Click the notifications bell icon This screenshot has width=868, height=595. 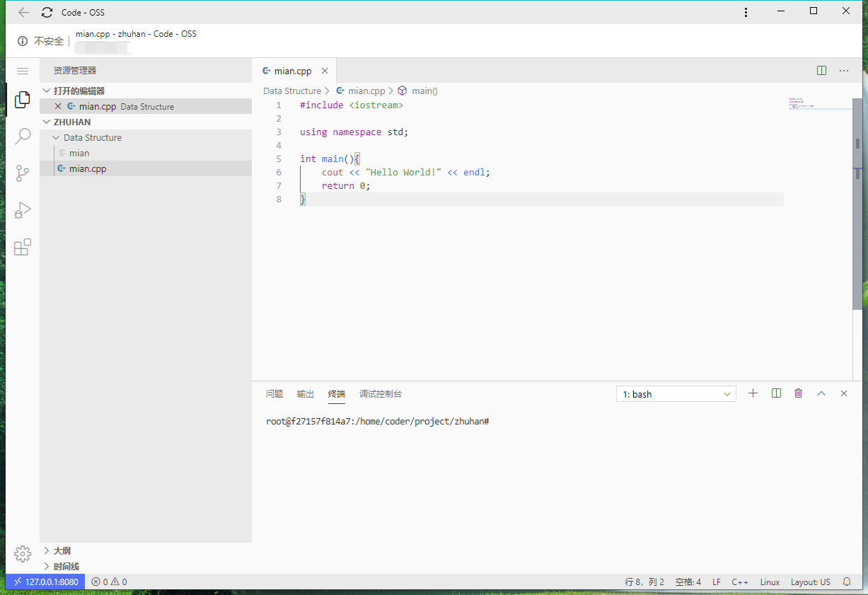[x=847, y=582]
